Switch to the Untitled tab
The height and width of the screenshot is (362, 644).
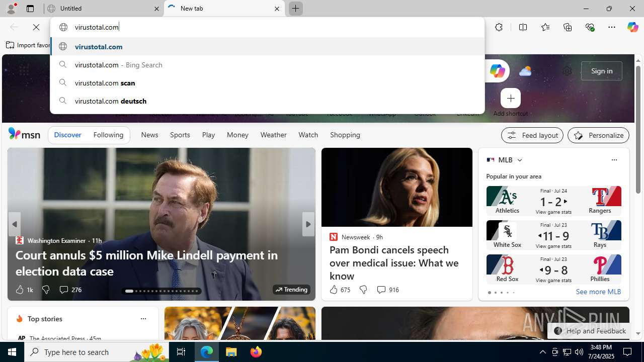103,9
